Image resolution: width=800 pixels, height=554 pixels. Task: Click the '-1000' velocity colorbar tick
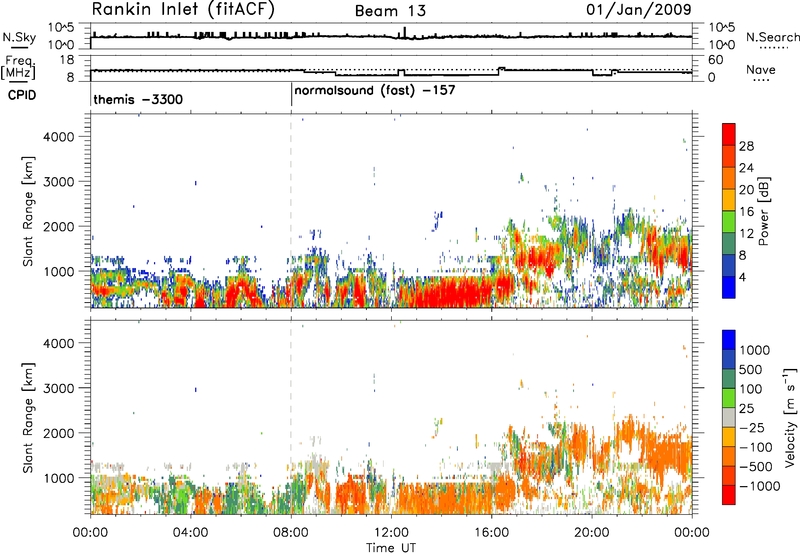759,486
